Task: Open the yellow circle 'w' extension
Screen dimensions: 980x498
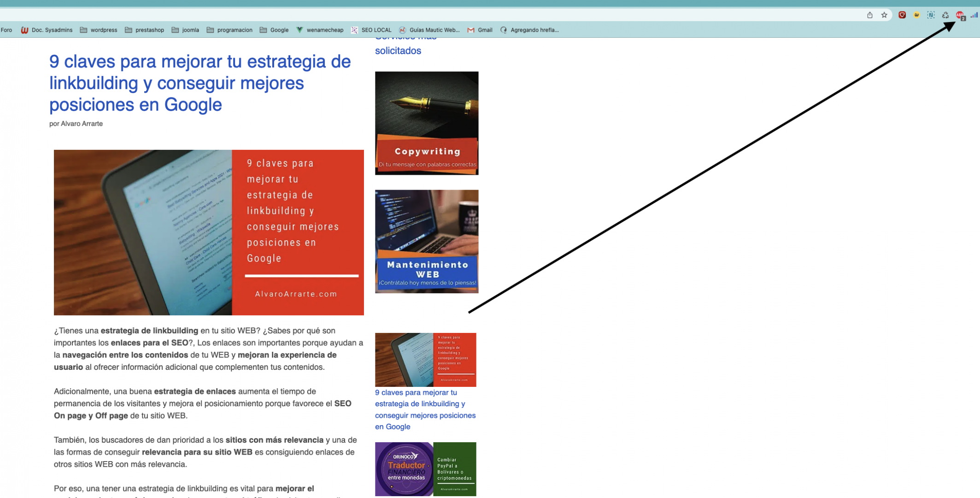Action: (916, 15)
